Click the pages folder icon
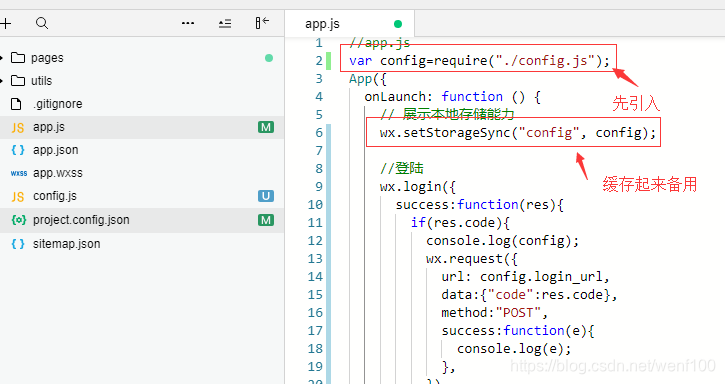This screenshot has width=725, height=384. pos(18,58)
